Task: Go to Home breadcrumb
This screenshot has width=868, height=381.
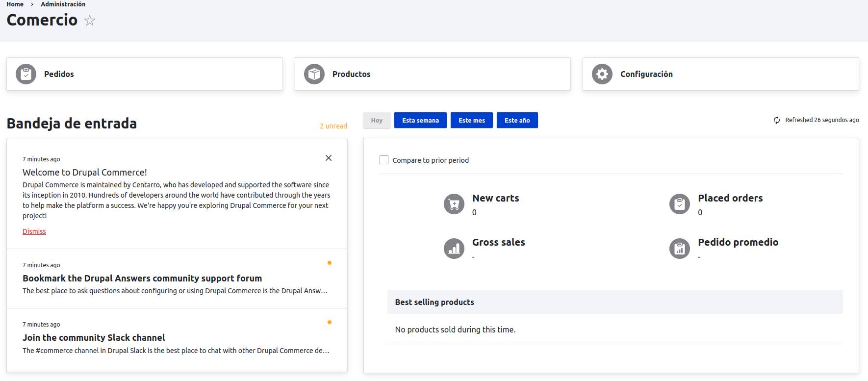Action: (x=15, y=4)
